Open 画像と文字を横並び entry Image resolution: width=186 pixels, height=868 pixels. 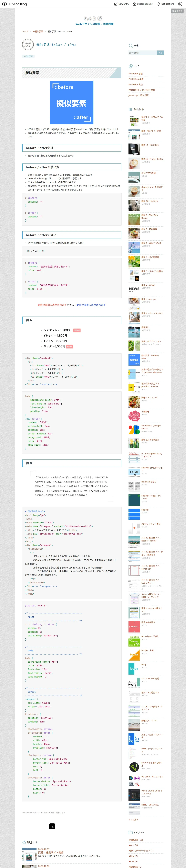point(150,440)
